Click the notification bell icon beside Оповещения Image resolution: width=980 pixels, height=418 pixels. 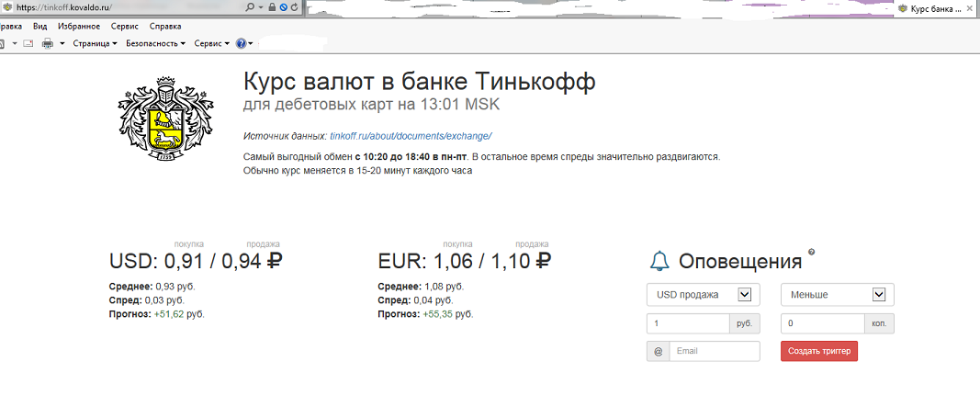point(659,261)
